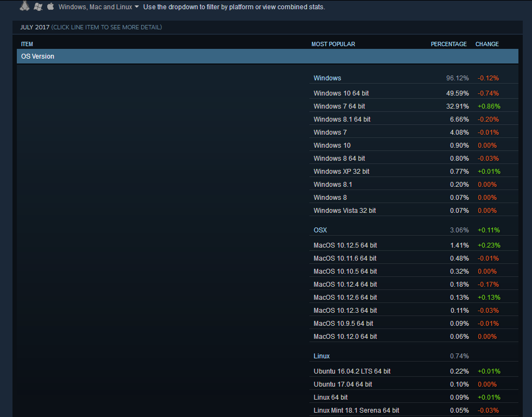The width and height of the screenshot is (532, 417).
Task: Click the Windows 10 64 bit row
Action: tap(414, 93)
